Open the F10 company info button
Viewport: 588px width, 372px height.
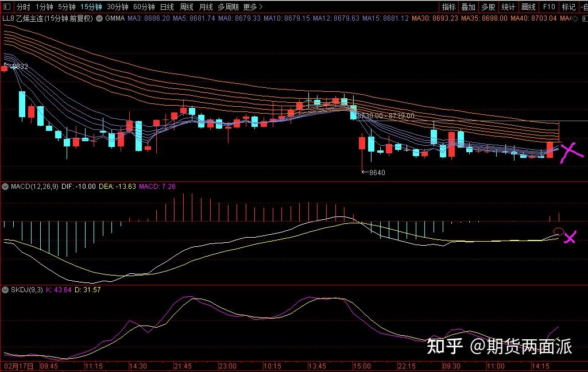pos(548,7)
